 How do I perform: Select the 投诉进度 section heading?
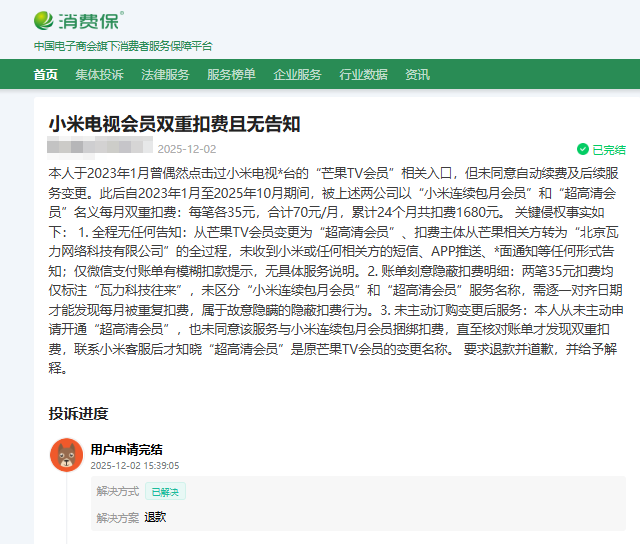pos(78,413)
